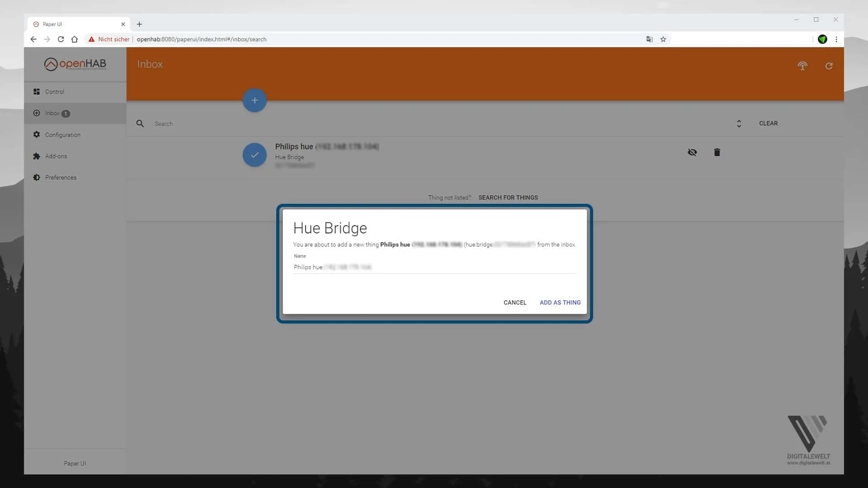868x488 pixels.
Task: Click the Search input field
Action: [x=434, y=124]
